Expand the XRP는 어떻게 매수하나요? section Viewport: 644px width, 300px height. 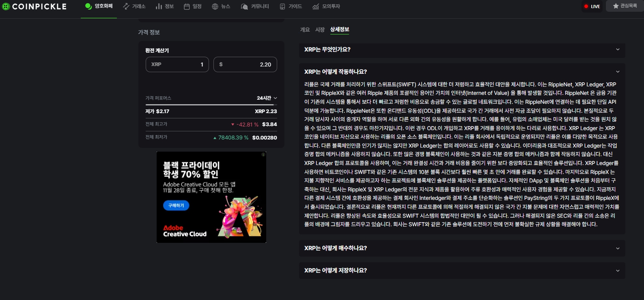pyautogui.click(x=462, y=248)
